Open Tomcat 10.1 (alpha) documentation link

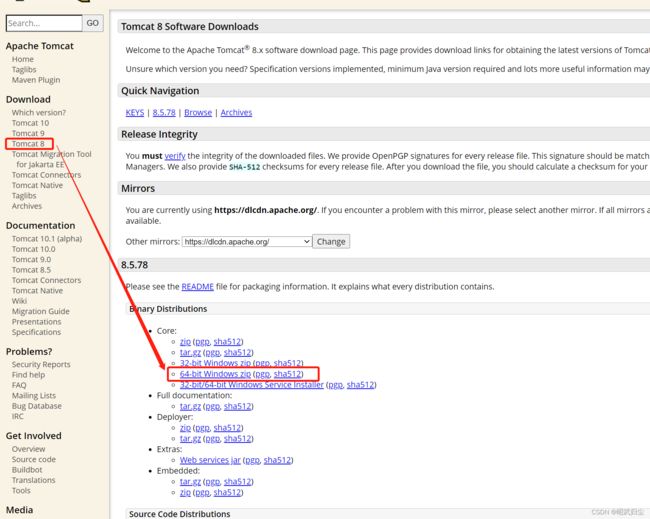click(x=47, y=239)
